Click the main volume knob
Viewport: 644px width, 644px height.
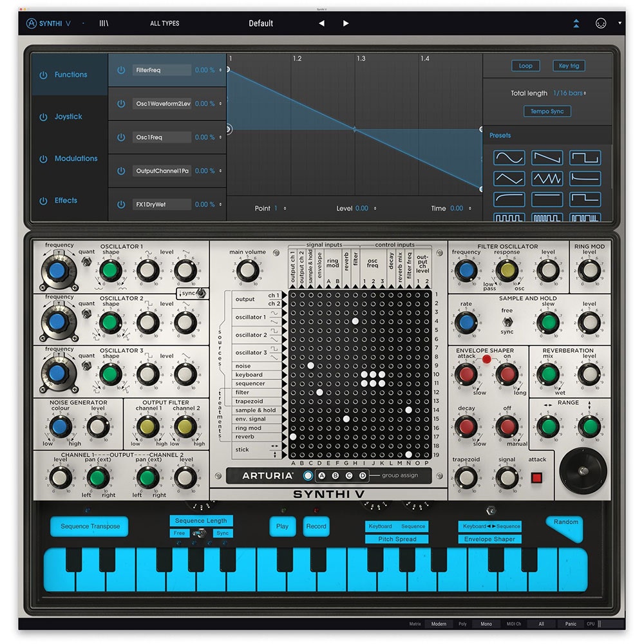pos(247,270)
